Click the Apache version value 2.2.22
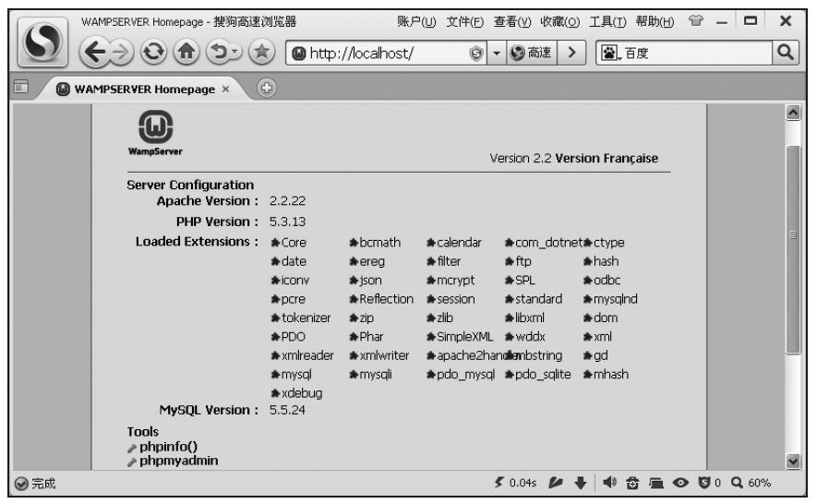The width and height of the screenshot is (817, 504). (x=287, y=201)
